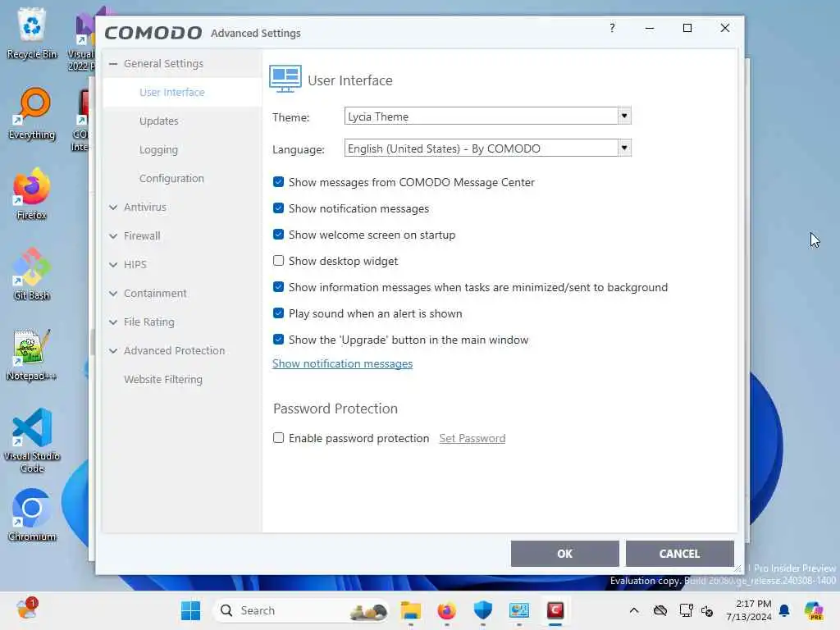Click the volume muted tray icon

tap(707, 610)
